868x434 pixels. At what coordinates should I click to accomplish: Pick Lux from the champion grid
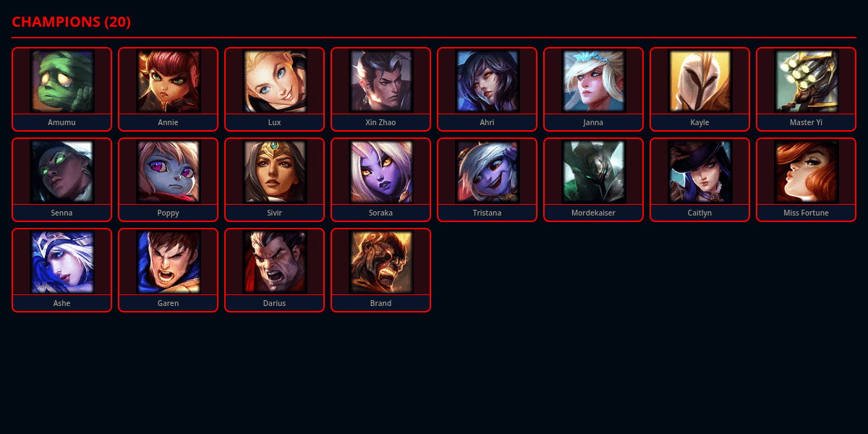point(274,89)
